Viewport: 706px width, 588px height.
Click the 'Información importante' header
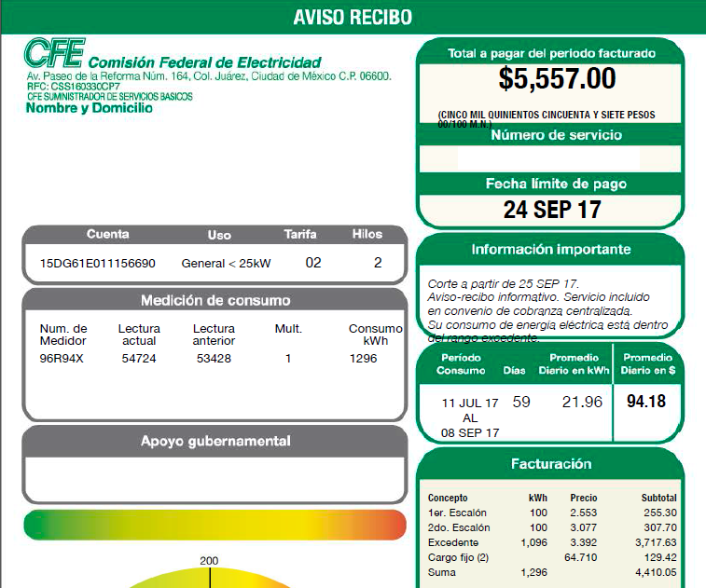[x=551, y=249]
